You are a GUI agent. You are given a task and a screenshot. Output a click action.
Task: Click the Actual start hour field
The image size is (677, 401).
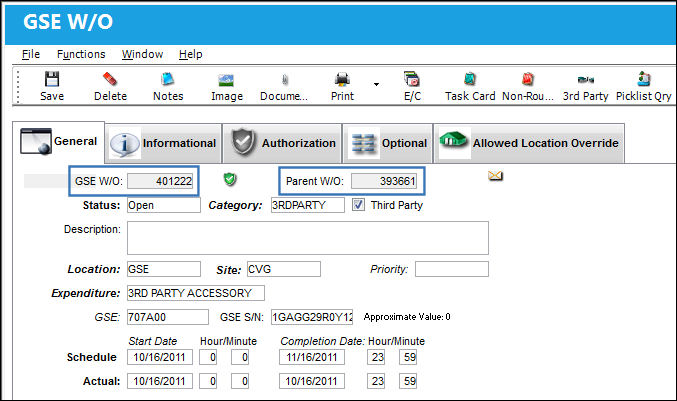tap(208, 382)
